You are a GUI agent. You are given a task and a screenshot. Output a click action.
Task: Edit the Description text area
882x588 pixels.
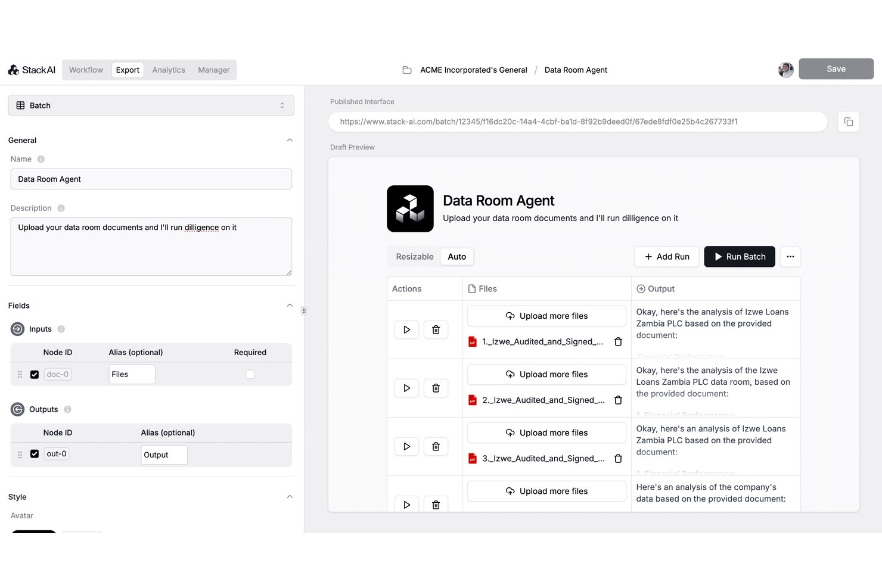151,247
